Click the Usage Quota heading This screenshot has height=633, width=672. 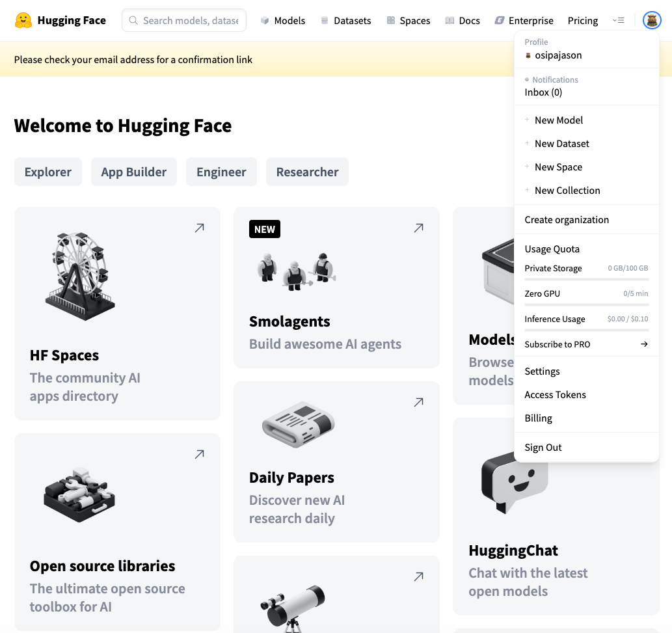pyautogui.click(x=552, y=249)
